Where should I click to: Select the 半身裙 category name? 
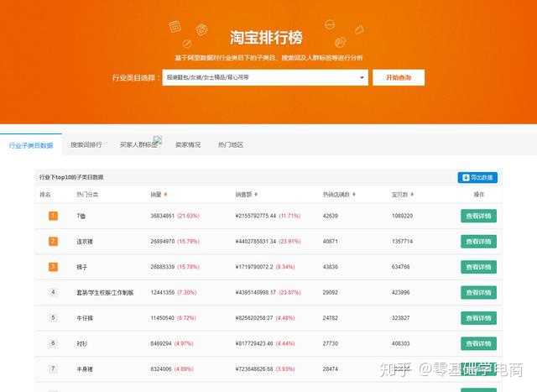pyautogui.click(x=85, y=369)
